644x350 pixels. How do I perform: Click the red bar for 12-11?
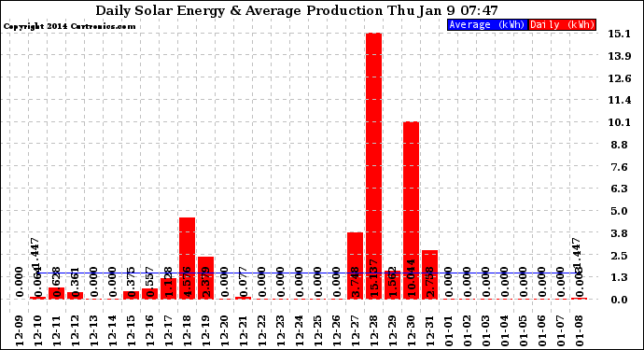pyautogui.click(x=57, y=293)
